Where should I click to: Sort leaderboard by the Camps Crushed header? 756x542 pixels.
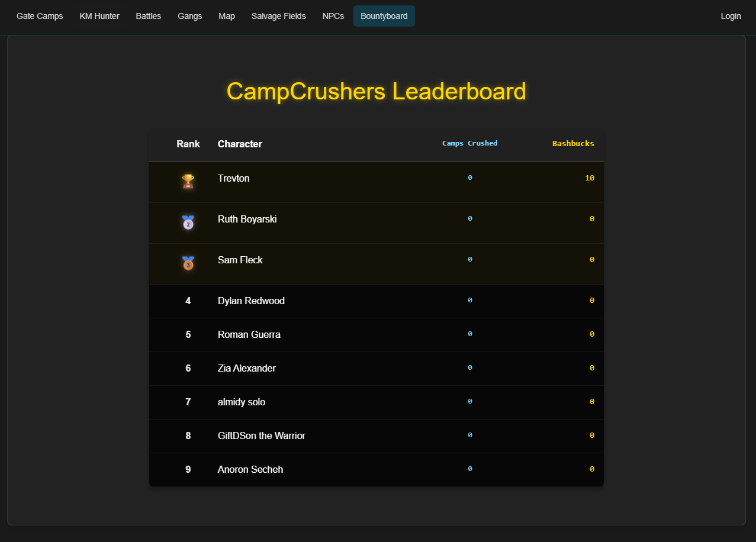(469, 143)
